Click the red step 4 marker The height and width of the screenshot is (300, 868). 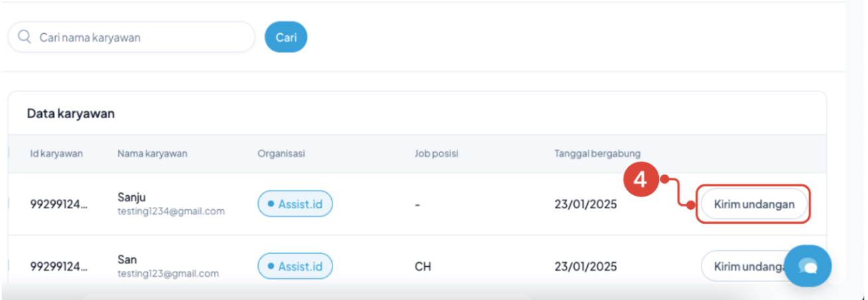[642, 179]
